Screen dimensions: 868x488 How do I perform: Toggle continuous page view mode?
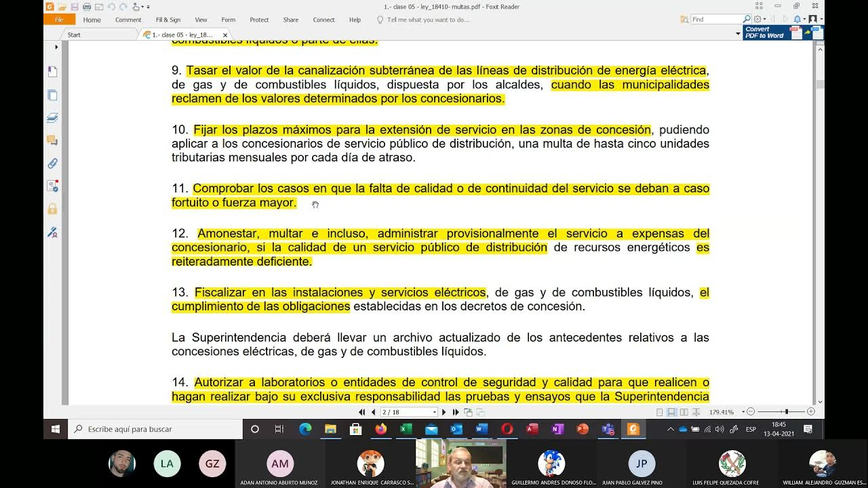click(x=671, y=412)
